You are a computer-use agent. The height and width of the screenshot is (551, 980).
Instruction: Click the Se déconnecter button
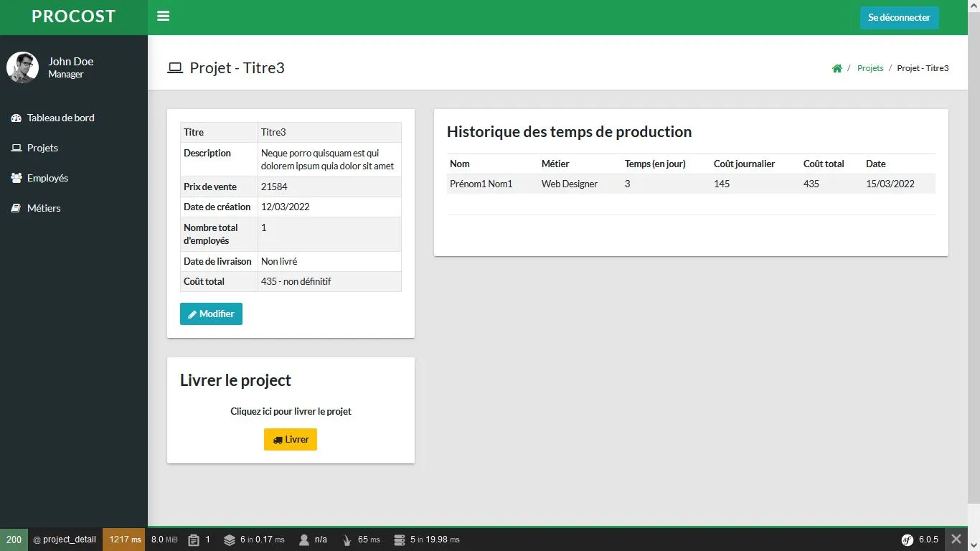tap(899, 17)
